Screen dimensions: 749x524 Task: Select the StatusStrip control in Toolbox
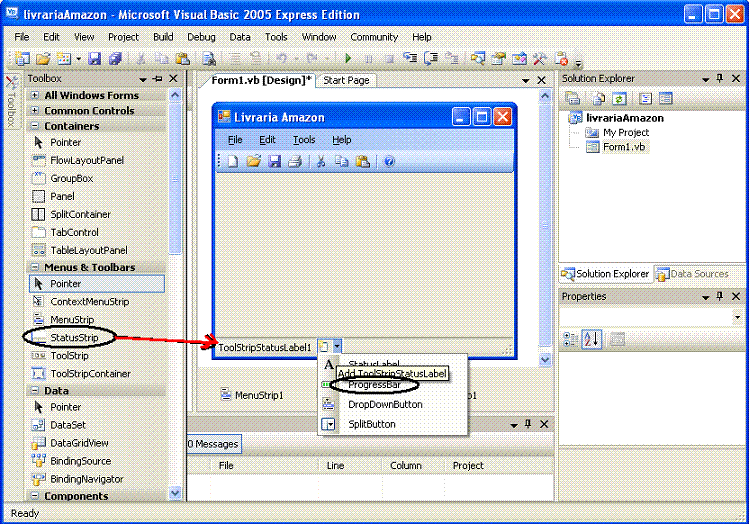(x=74, y=337)
